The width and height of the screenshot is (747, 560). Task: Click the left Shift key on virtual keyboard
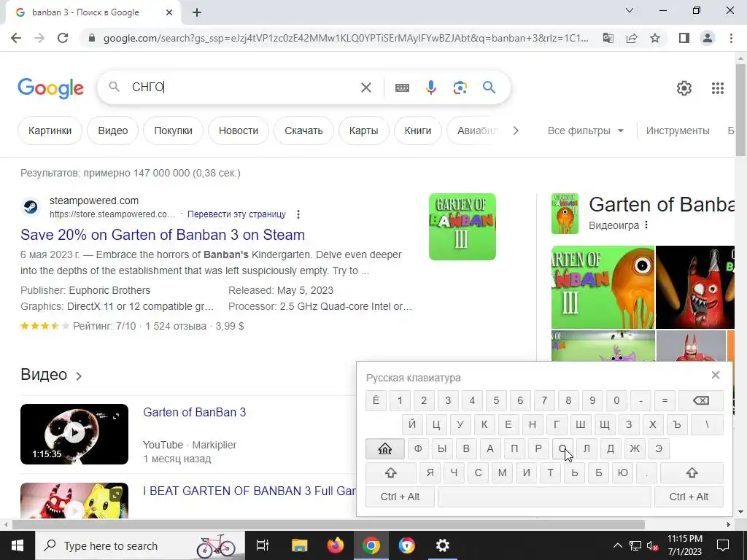tap(391, 472)
